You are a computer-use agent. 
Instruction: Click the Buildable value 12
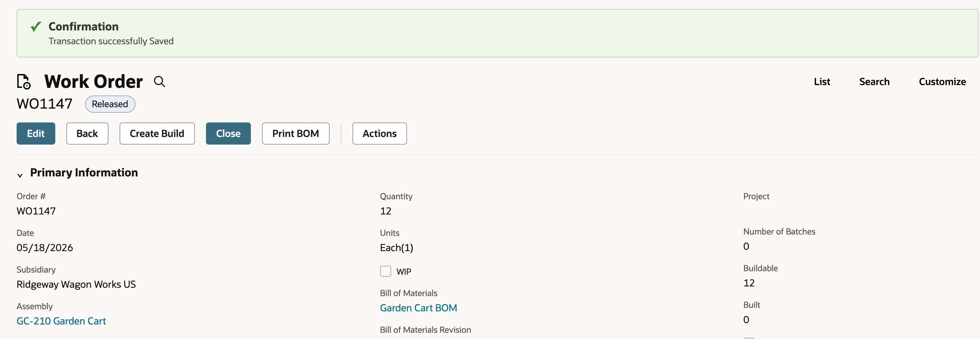point(749,283)
